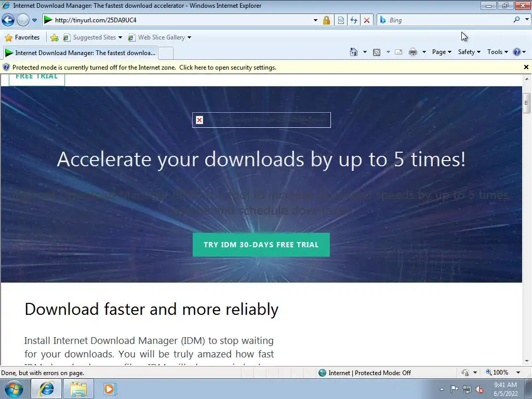The height and width of the screenshot is (399, 532).
Task: Expand the zoom level dropdown arrow
Action: [x=518, y=373]
